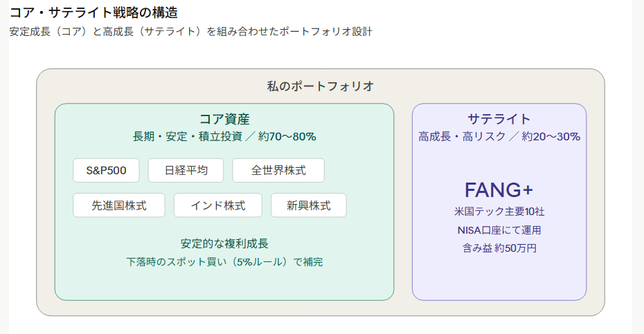Select the サテライト heading
The image size is (644, 334).
(x=499, y=119)
